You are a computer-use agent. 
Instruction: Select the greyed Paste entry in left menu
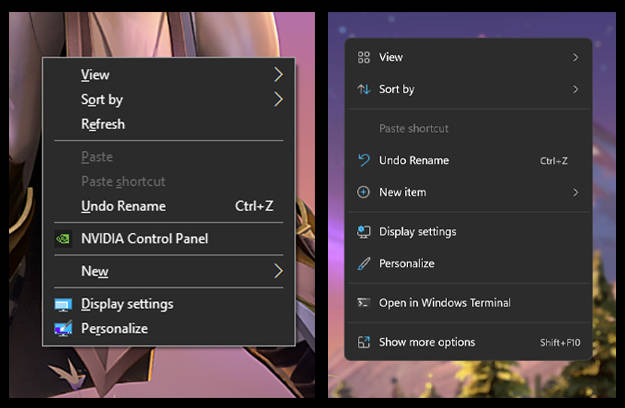169,157
